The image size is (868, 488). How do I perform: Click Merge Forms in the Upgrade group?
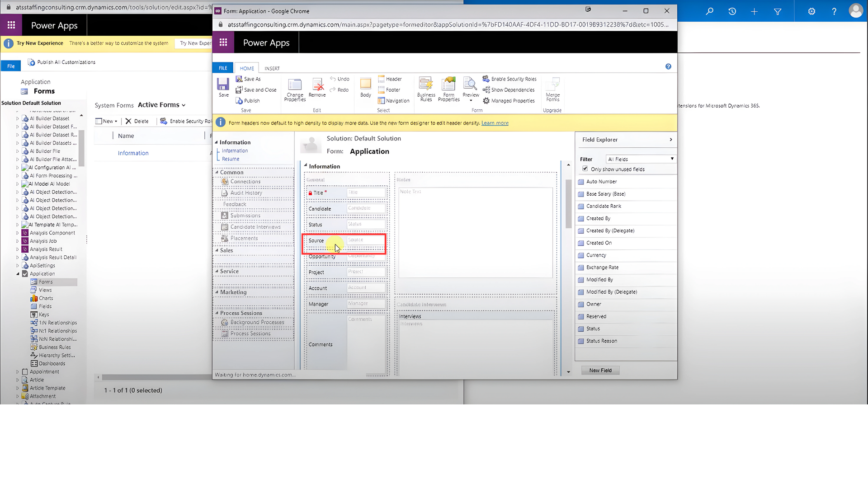(552, 89)
